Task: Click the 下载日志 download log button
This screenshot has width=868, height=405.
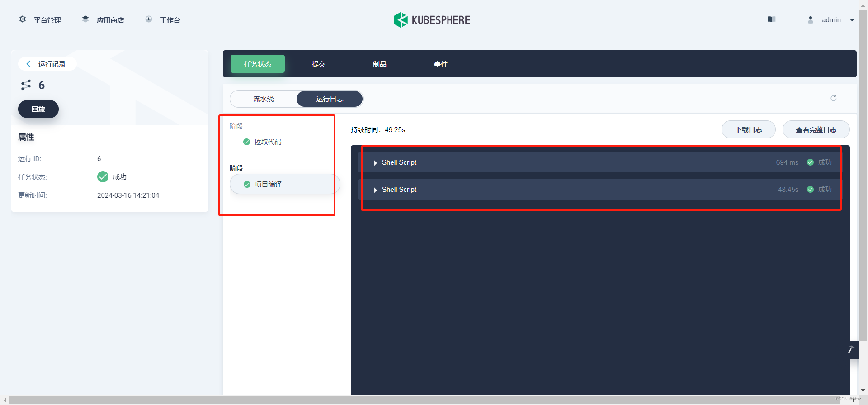Action: 749,129
